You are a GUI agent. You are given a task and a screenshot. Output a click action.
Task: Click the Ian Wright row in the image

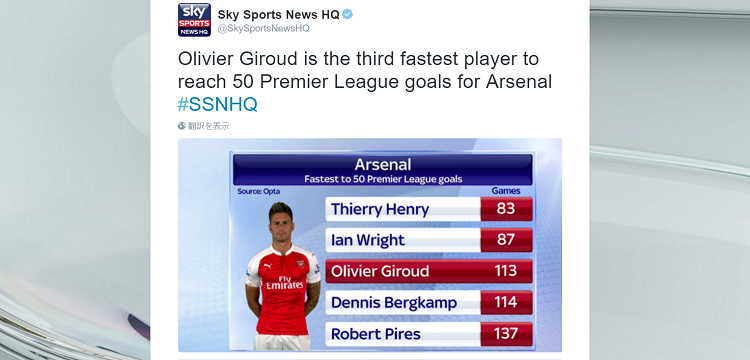tap(429, 240)
